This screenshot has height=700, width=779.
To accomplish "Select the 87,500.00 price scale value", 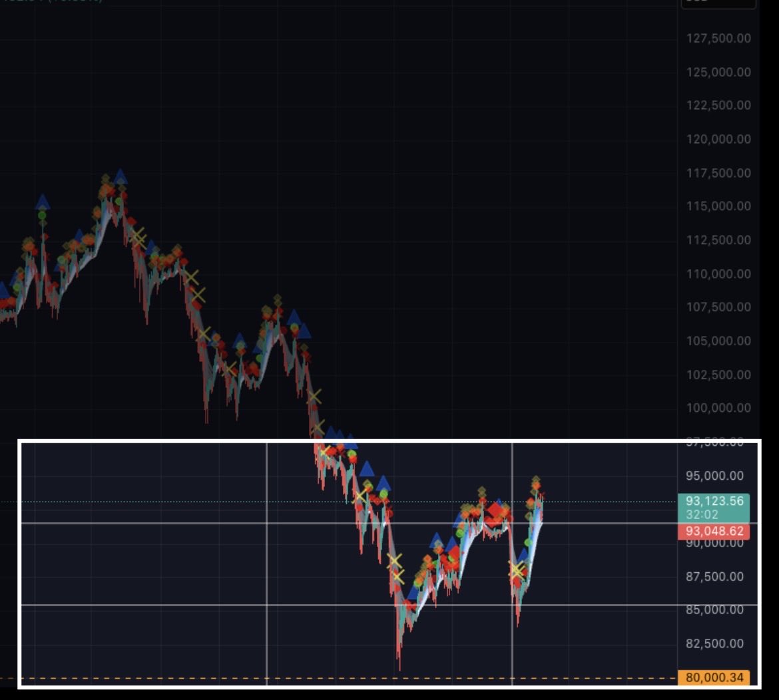I will (x=714, y=576).
